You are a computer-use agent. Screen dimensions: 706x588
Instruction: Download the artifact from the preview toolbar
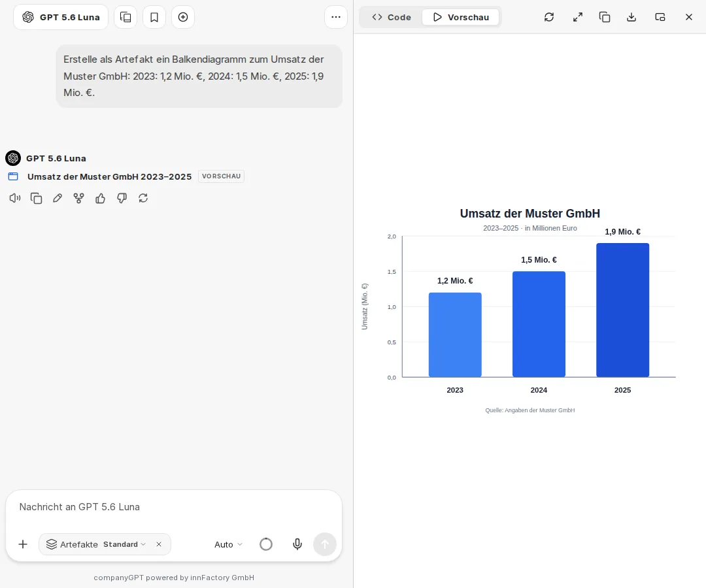coord(631,17)
